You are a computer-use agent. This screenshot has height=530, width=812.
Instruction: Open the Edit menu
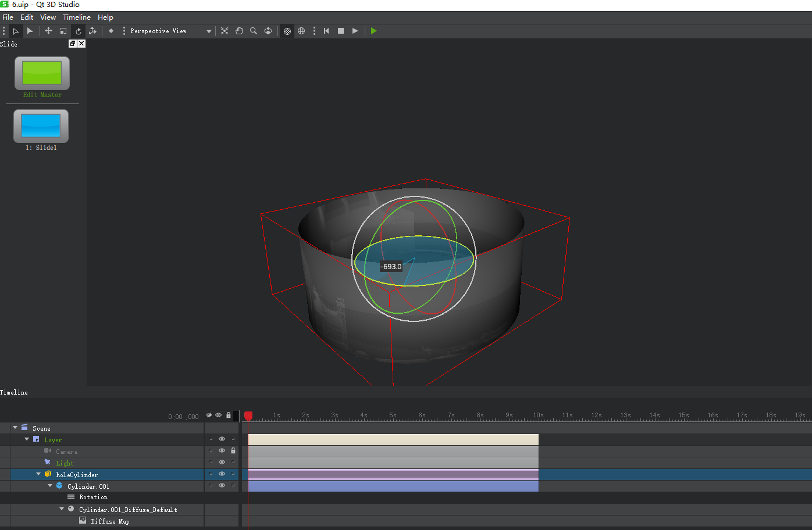tap(27, 17)
